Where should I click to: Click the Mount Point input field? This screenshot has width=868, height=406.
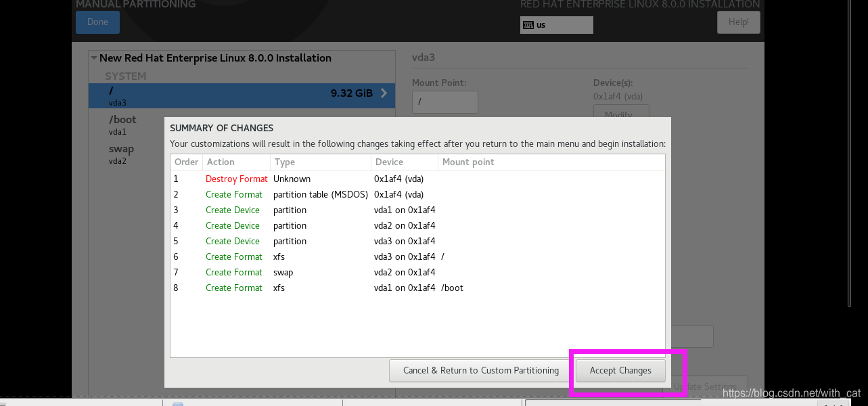(444, 102)
